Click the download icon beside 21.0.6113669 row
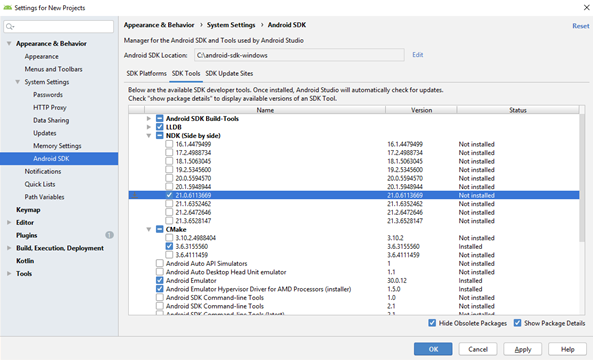The image size is (593, 360). tap(135, 195)
